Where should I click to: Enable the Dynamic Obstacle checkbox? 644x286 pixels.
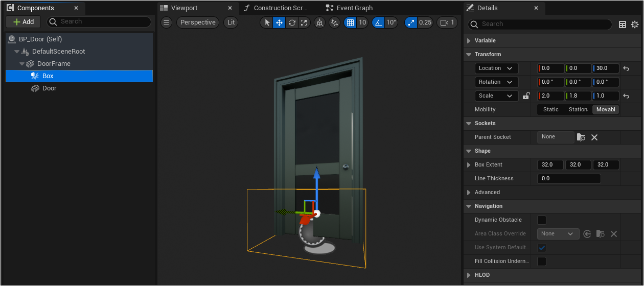(542, 220)
